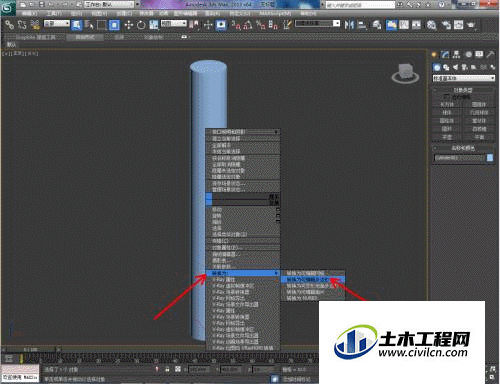Switch to the Hierarchy panel tab

click(456, 54)
